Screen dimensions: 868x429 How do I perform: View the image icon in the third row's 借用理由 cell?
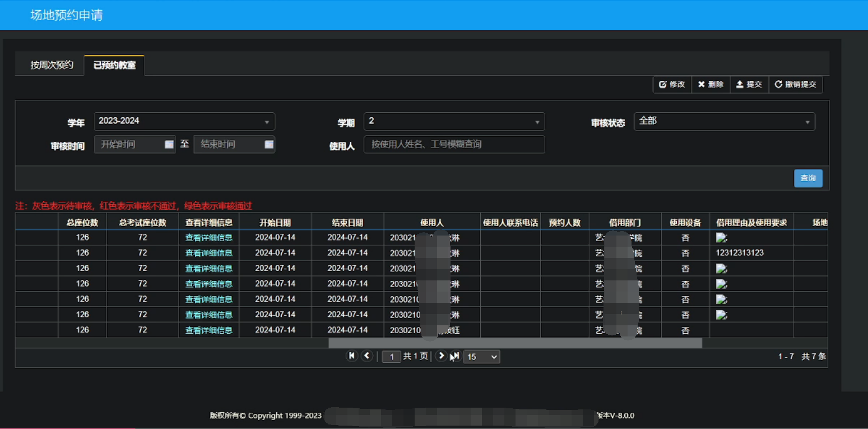point(721,268)
